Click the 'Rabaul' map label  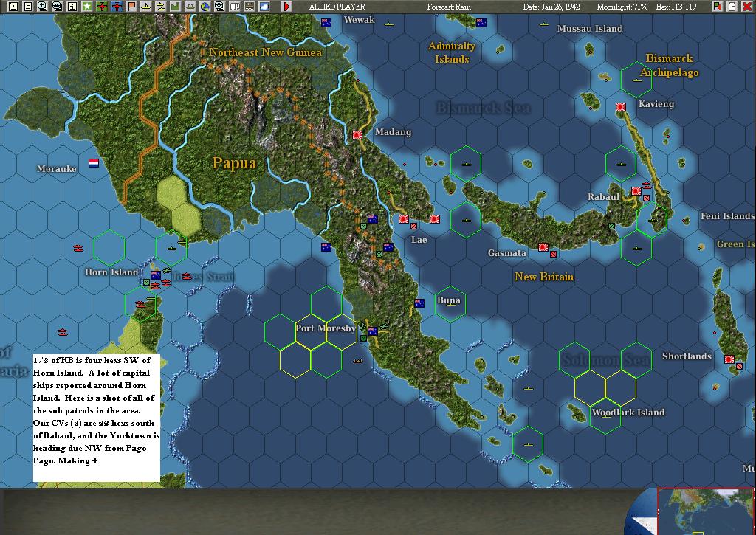click(x=603, y=196)
